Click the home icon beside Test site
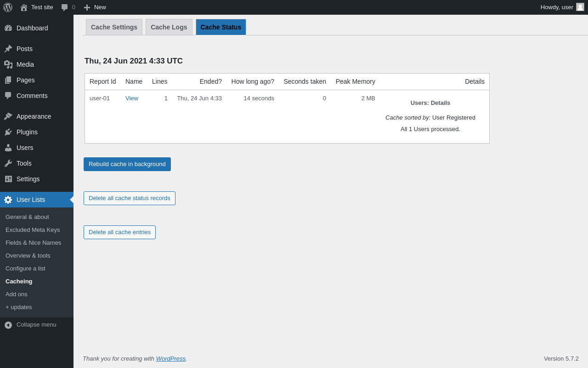This screenshot has width=588, height=368. tap(24, 7)
